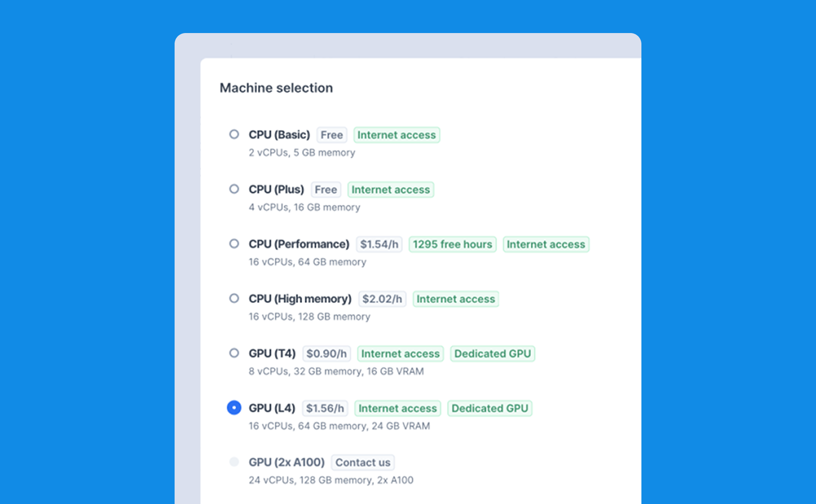Click the disabled GPU (2x A100) radio
The height and width of the screenshot is (504, 816).
coord(234,462)
